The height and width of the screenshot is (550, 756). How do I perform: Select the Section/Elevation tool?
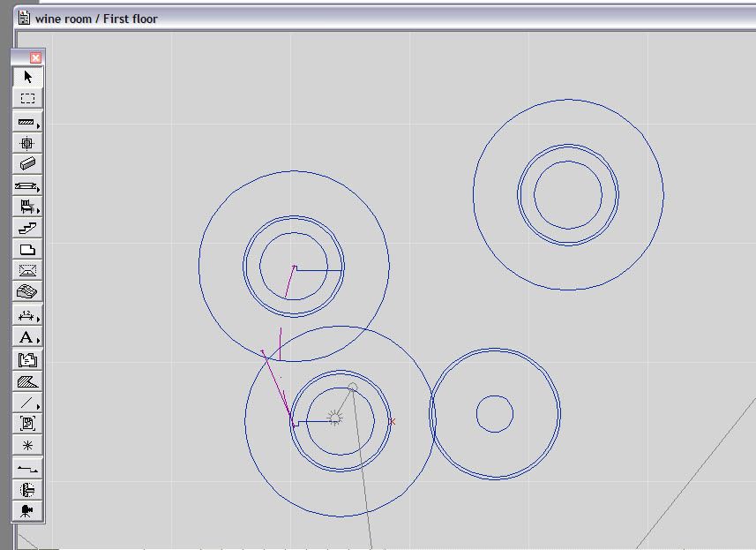tap(27, 468)
